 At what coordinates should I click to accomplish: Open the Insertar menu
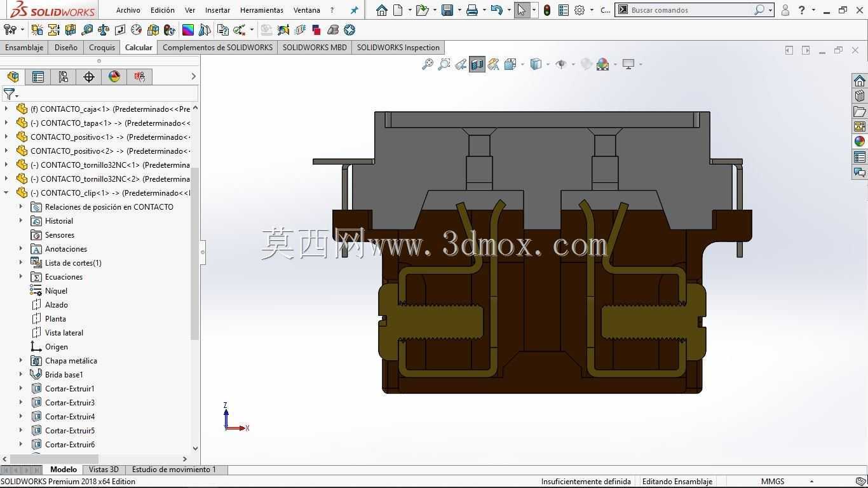point(217,10)
